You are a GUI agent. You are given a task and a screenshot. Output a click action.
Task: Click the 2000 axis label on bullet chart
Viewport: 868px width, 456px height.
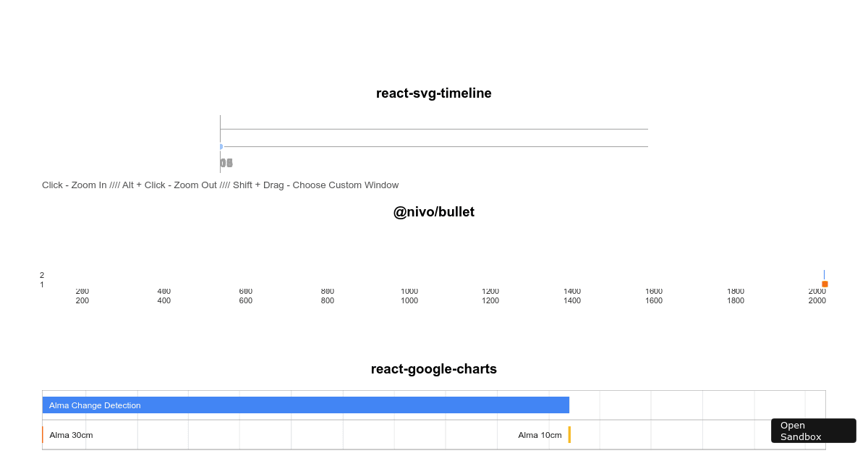(x=817, y=290)
